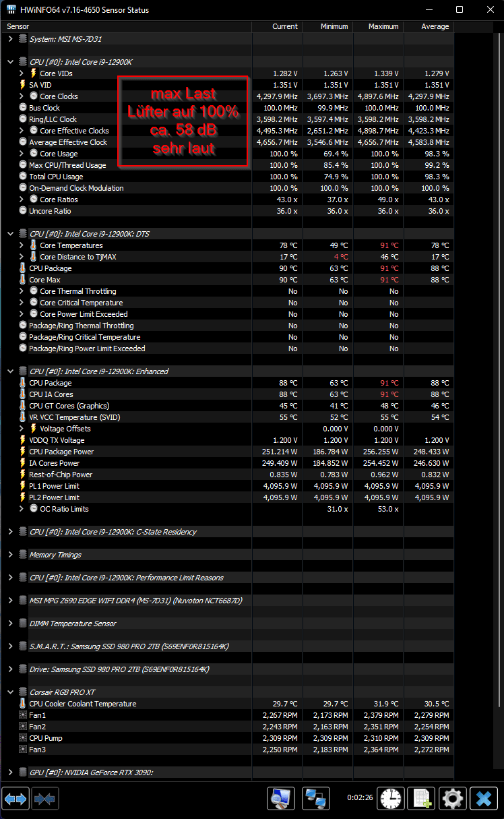Collapse CPU [#0] Intel Core i9-12900K section
The height and width of the screenshot is (819, 504).
click(10, 62)
